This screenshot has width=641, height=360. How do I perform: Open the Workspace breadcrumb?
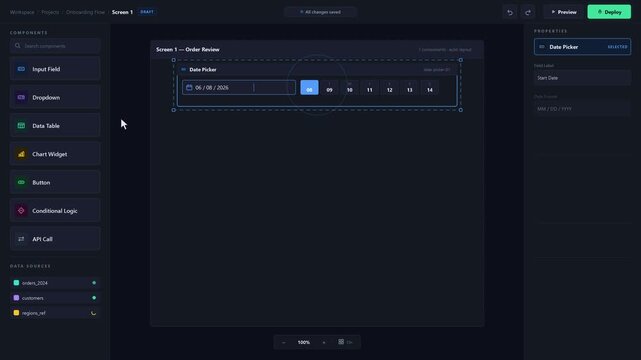click(22, 12)
